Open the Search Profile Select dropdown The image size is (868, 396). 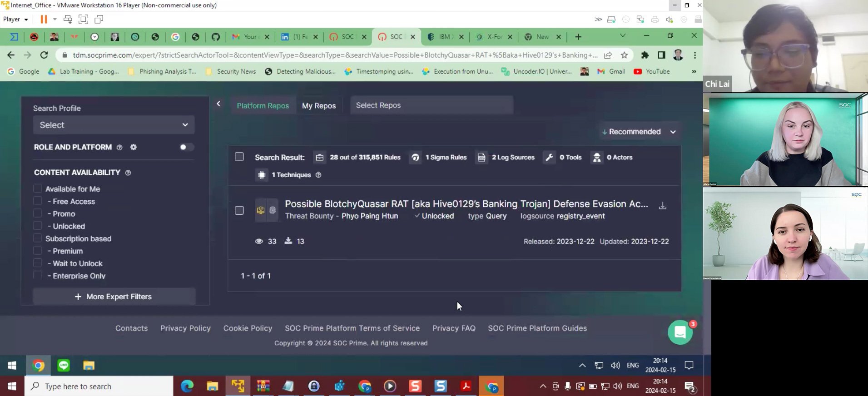(114, 125)
